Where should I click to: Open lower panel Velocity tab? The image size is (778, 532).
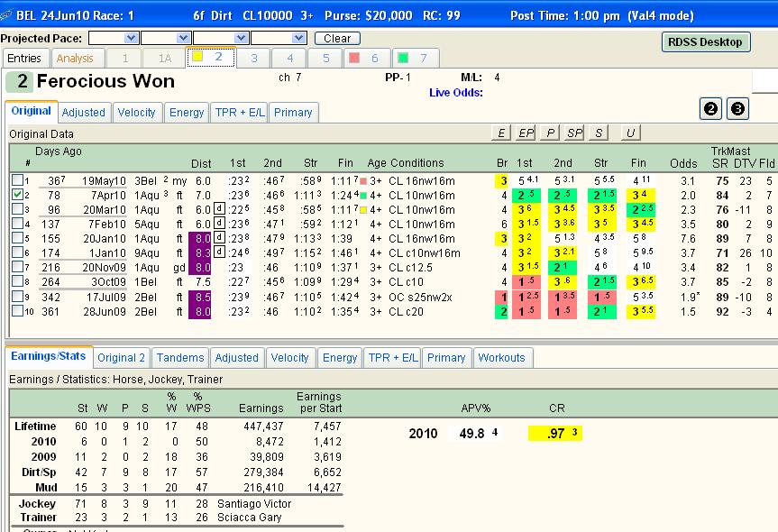point(289,357)
